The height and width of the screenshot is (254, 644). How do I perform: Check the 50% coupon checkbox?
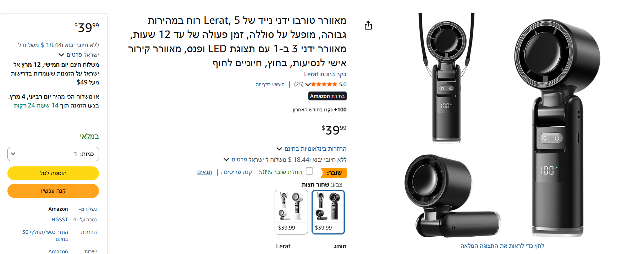coord(309,171)
